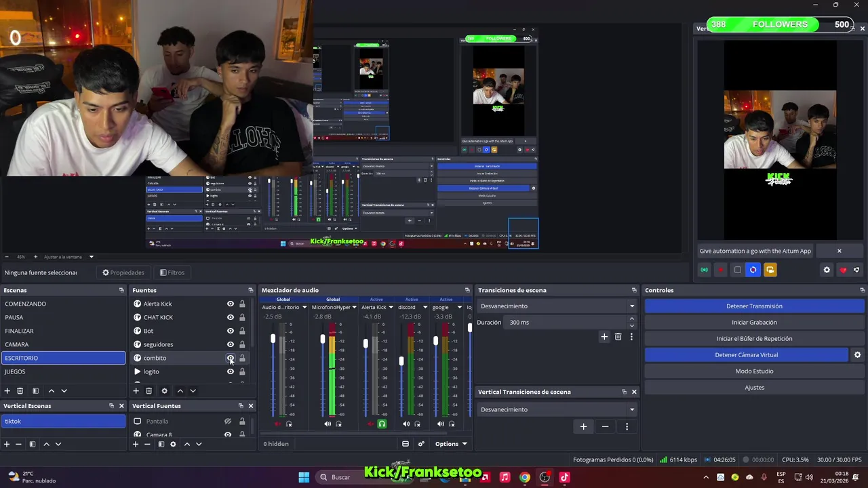Click Iniciar el Búfer de Repetición
This screenshot has width=868, height=488.
click(754, 339)
